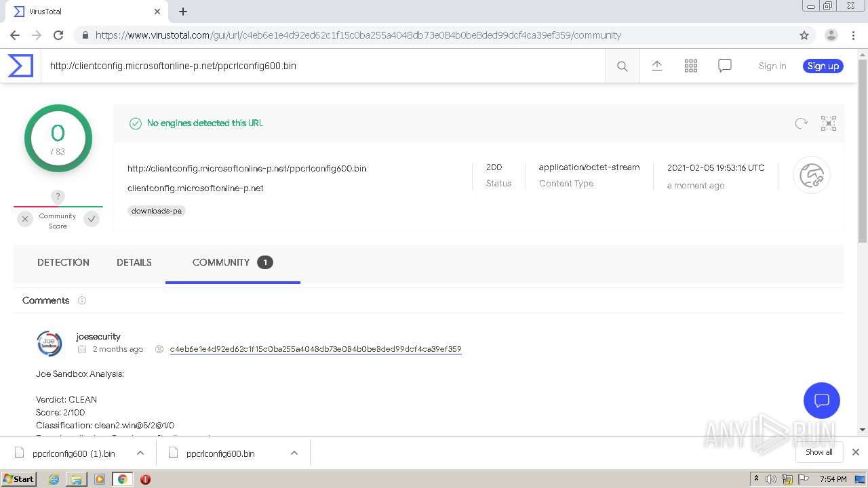This screenshot has width=868, height=488.
Task: Switch to the DETECTION tab
Action: [63, 262]
